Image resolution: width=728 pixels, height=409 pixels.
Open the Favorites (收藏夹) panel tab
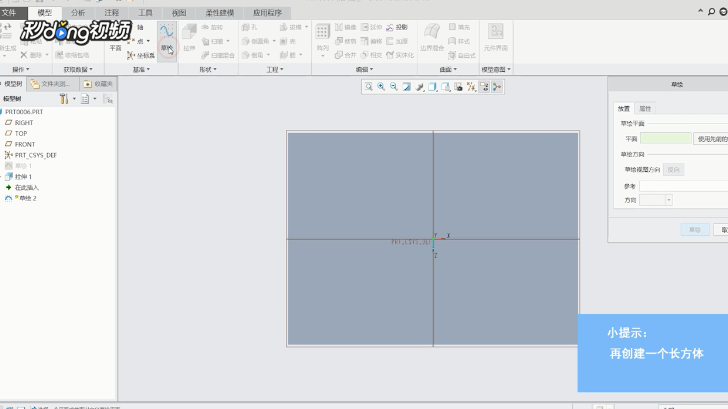(x=98, y=84)
